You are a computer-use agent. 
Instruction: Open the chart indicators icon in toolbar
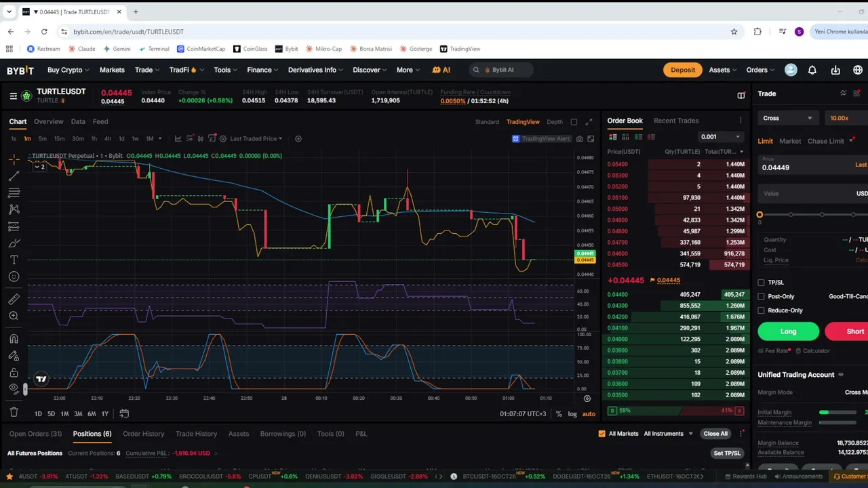[x=212, y=138]
